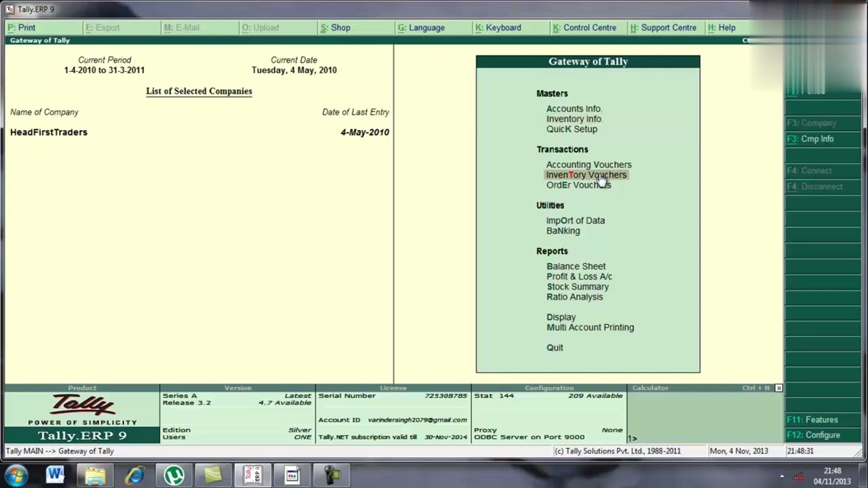The width and height of the screenshot is (868, 488).
Task: Open Accounting Vouchers under Transactions
Action: coord(589,165)
